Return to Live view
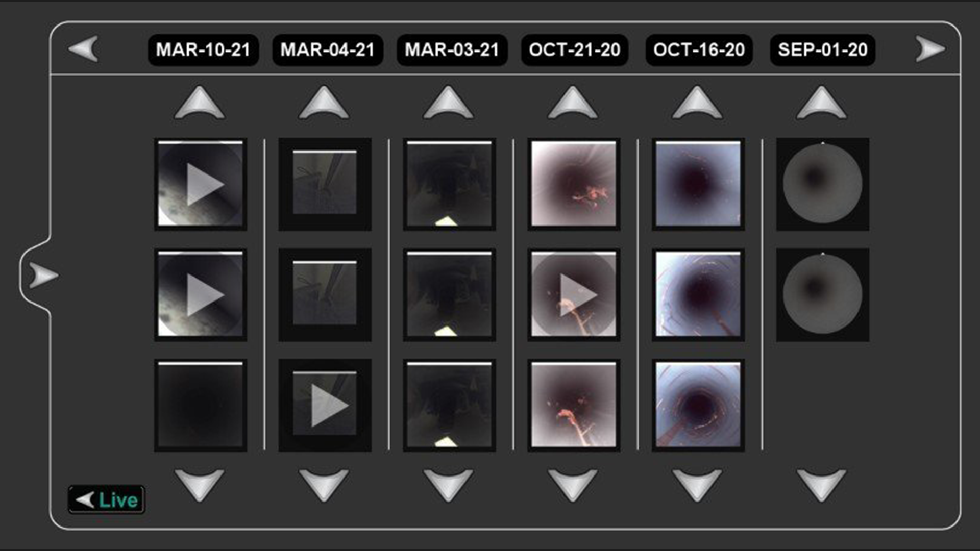 (x=107, y=499)
